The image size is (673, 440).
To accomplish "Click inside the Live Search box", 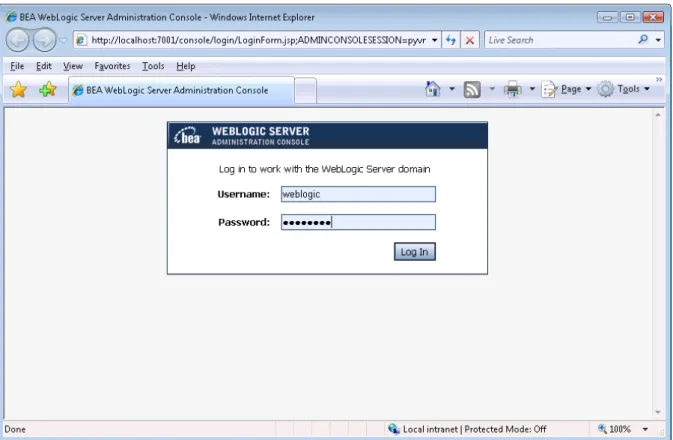I will (560, 40).
